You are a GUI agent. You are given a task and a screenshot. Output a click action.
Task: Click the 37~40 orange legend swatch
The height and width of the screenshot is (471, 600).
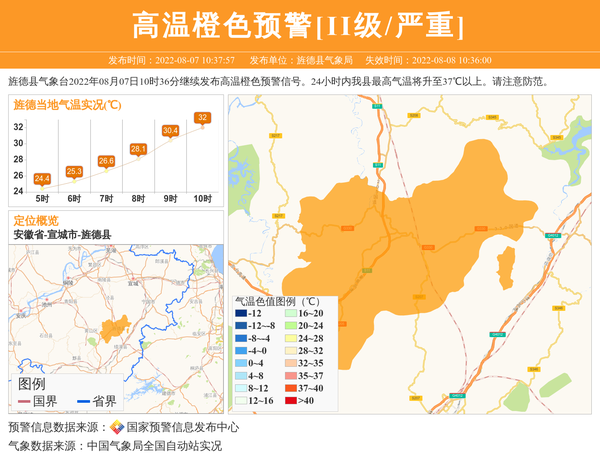click(293, 388)
